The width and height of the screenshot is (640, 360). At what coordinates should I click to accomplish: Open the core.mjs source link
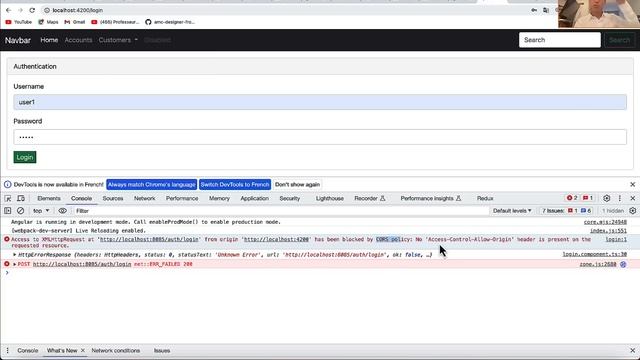click(605, 222)
